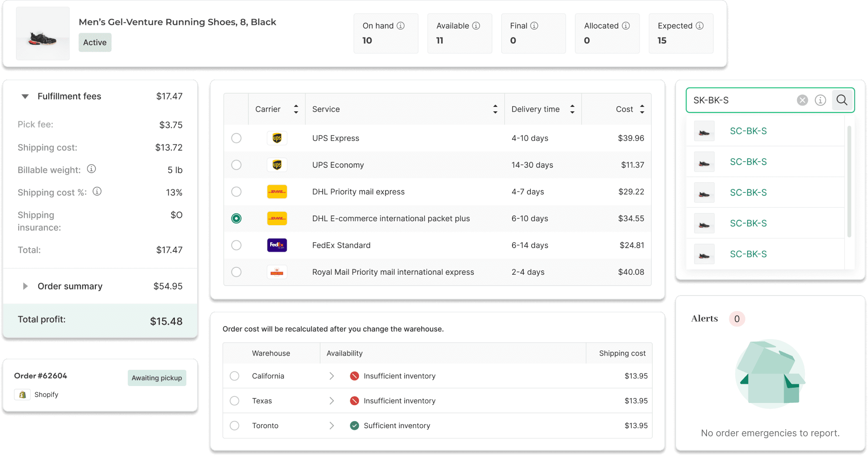Click info icon next to Allocated
This screenshot has width=868, height=456.
point(626,26)
